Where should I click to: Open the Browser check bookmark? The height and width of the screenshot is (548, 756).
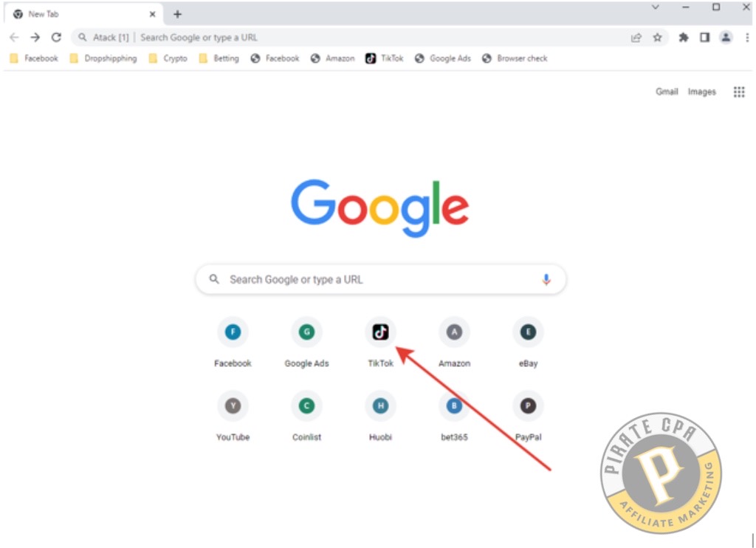(x=515, y=58)
